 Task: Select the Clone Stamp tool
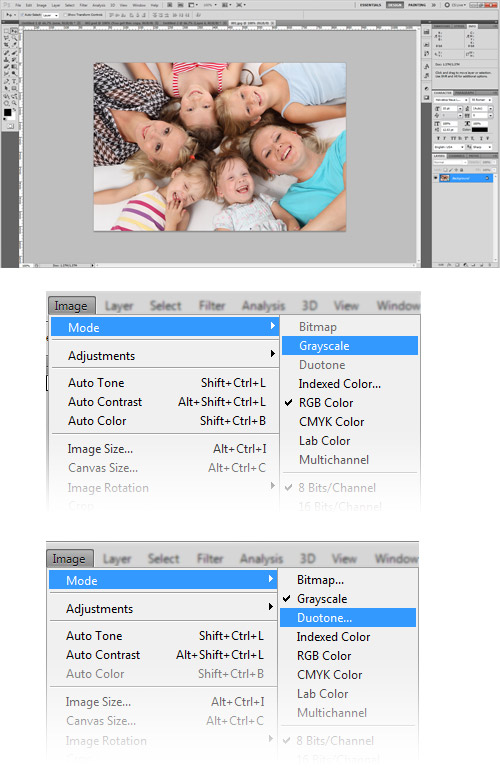click(x=6, y=59)
